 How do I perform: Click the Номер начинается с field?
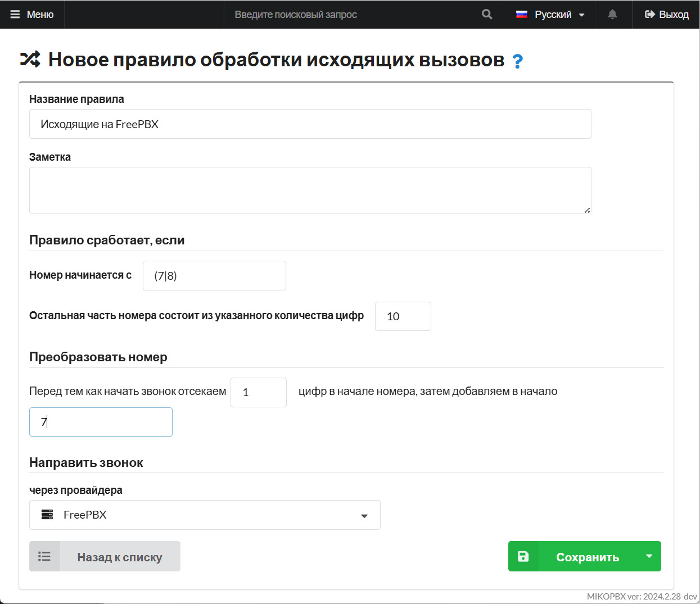click(x=214, y=276)
